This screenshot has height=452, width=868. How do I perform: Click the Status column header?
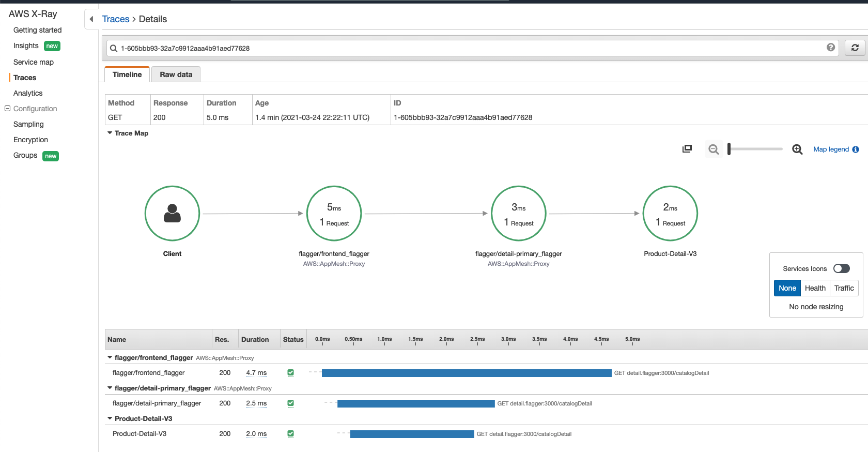pos(293,339)
